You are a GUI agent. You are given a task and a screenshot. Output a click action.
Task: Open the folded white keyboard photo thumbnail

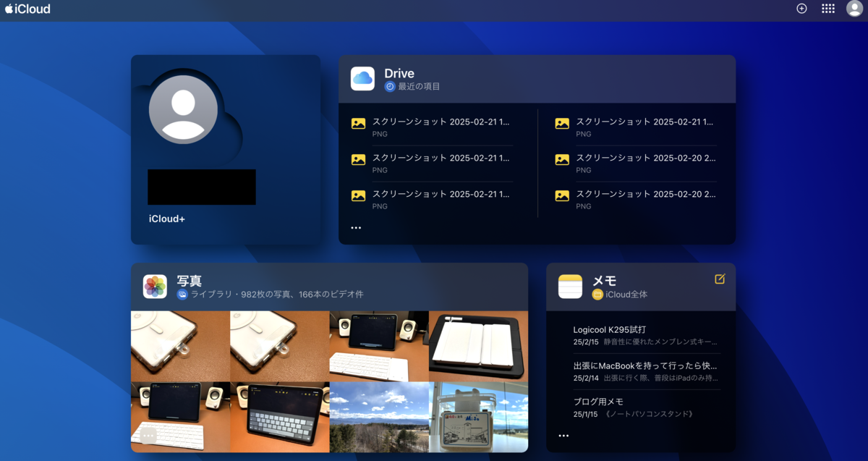[x=478, y=347]
